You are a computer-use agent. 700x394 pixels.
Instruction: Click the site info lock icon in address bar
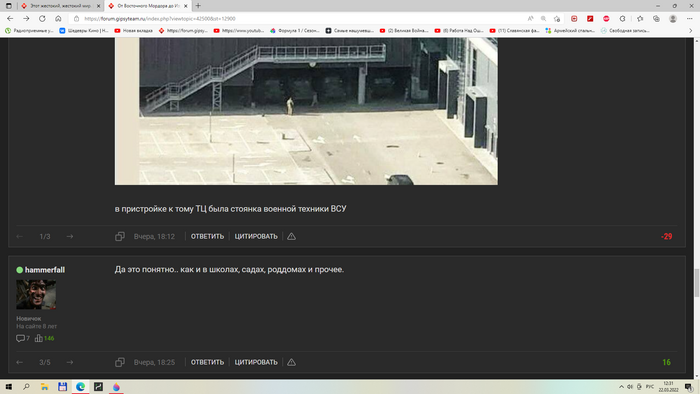click(76, 19)
